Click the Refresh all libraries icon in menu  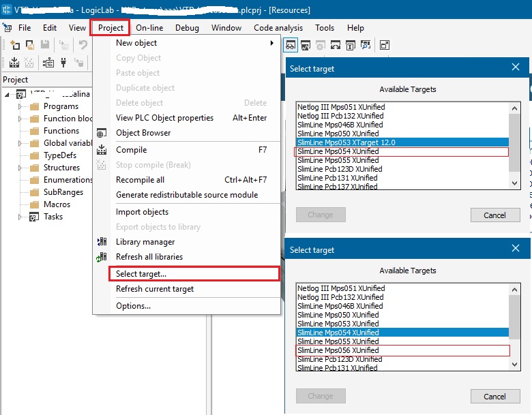(x=102, y=257)
